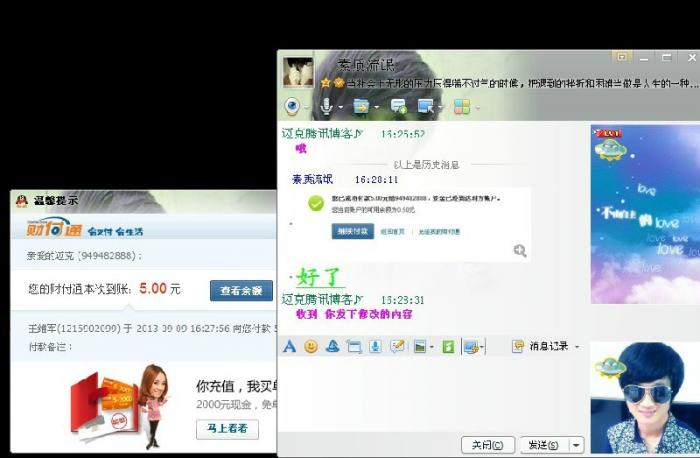This screenshot has height=458, width=700.
Task: Click the orange verified medal badge icon
Action: [x=339, y=83]
